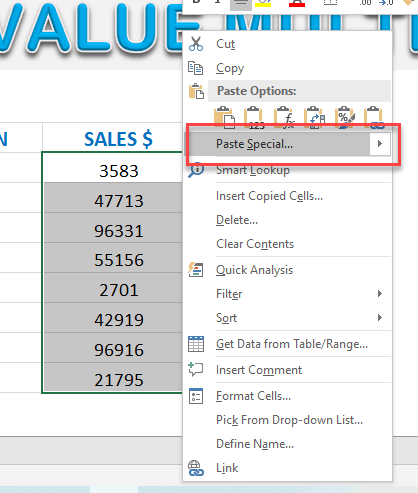Apply red font color from mini toolbar

297,3
